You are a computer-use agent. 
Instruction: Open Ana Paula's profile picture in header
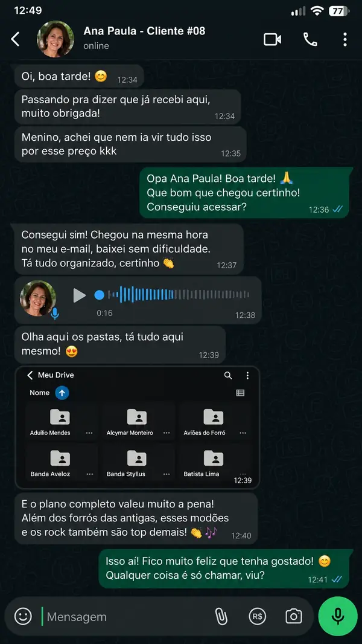click(x=56, y=39)
